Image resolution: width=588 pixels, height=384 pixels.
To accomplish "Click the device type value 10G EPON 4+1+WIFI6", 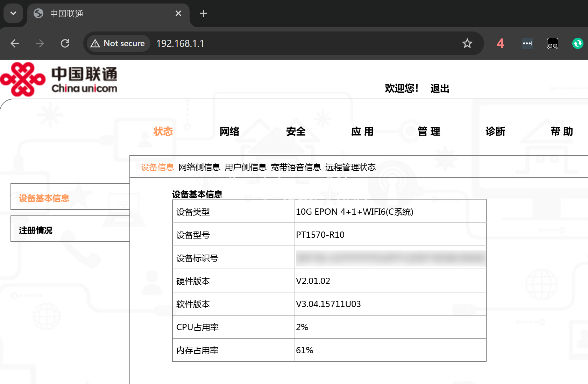I will click(x=355, y=212).
